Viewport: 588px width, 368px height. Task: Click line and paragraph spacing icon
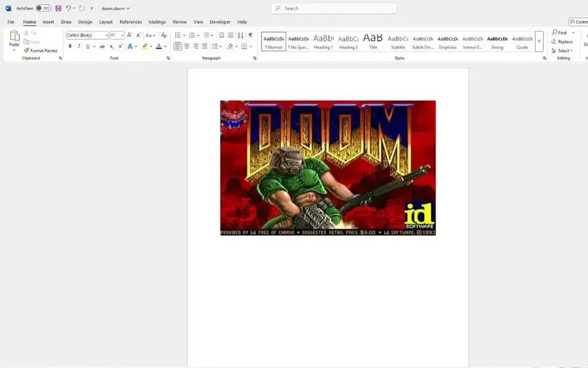tap(215, 47)
